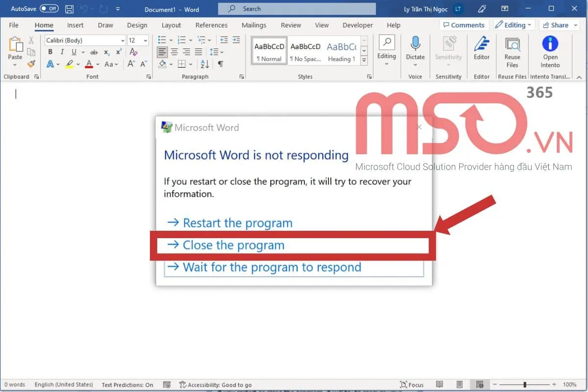
Task: Switch to Read Mode view
Action: 440,385
